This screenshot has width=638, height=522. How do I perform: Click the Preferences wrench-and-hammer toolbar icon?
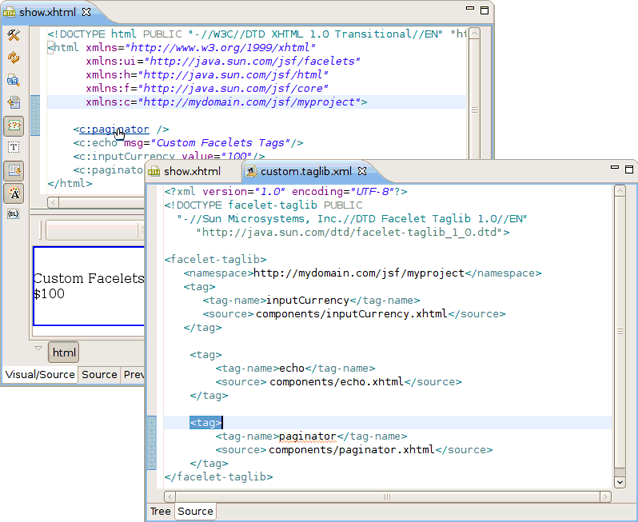(x=14, y=36)
